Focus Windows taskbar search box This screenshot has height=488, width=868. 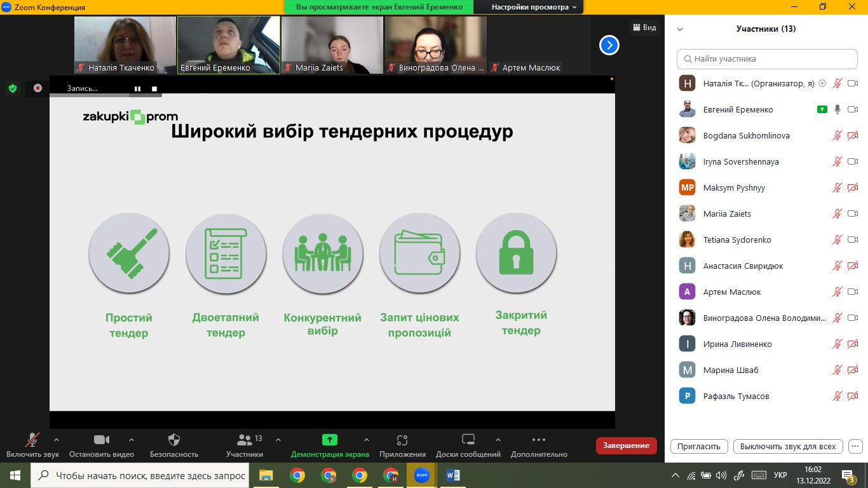140,475
